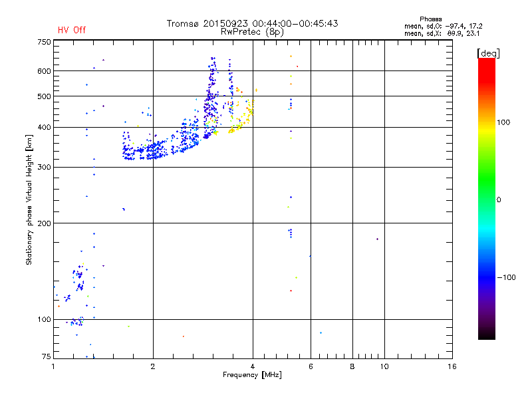
Task: Click the '500' y-axis tick label
Action: [x=44, y=96]
